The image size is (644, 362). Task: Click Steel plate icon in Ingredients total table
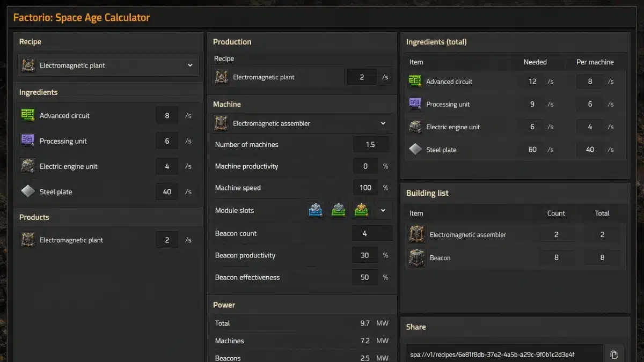(415, 150)
